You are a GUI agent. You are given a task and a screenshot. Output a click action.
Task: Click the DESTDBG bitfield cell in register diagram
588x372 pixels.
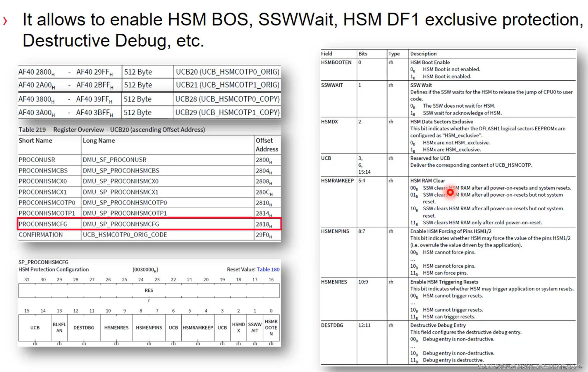click(84, 328)
